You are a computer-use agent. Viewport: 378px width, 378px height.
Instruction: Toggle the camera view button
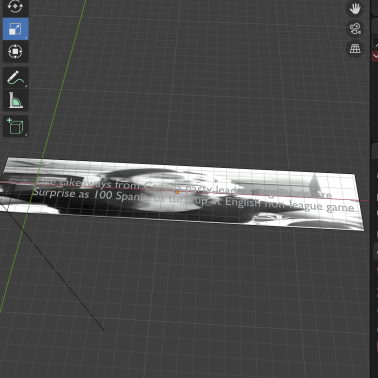[x=355, y=28]
